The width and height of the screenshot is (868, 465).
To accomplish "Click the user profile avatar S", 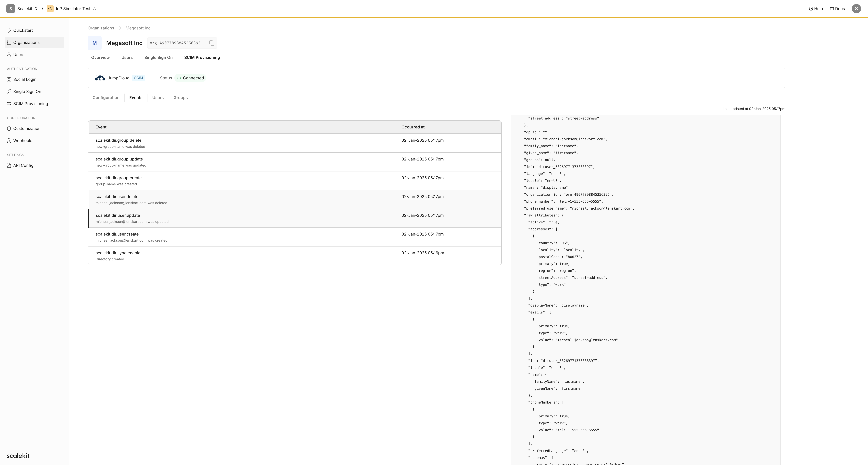I will [x=856, y=9].
